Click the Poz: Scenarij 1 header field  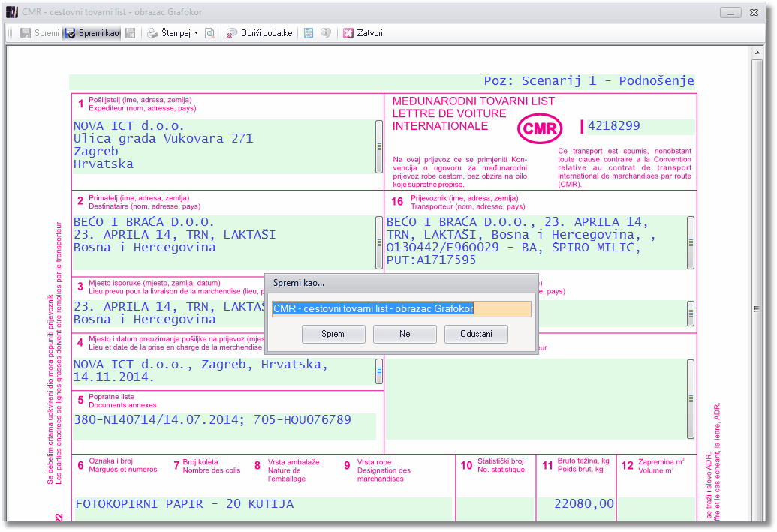(x=381, y=81)
